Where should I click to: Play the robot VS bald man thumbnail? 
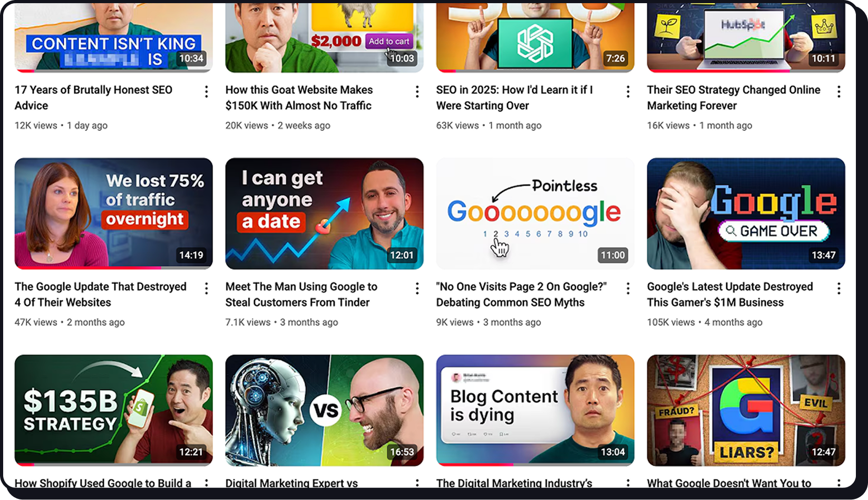point(325,410)
